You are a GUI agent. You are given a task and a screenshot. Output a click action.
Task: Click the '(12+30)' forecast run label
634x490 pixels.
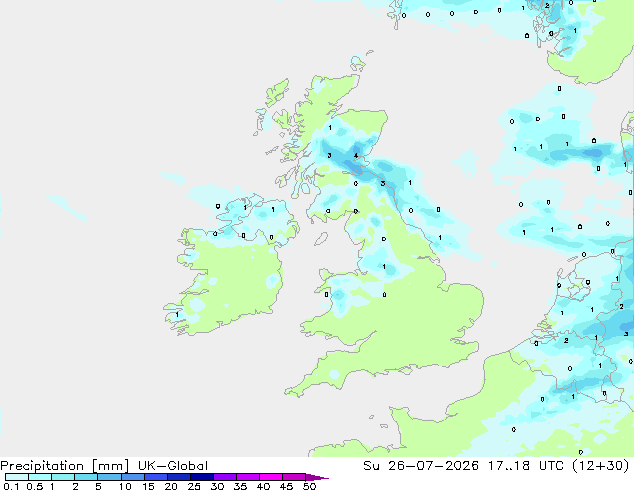[601, 466]
